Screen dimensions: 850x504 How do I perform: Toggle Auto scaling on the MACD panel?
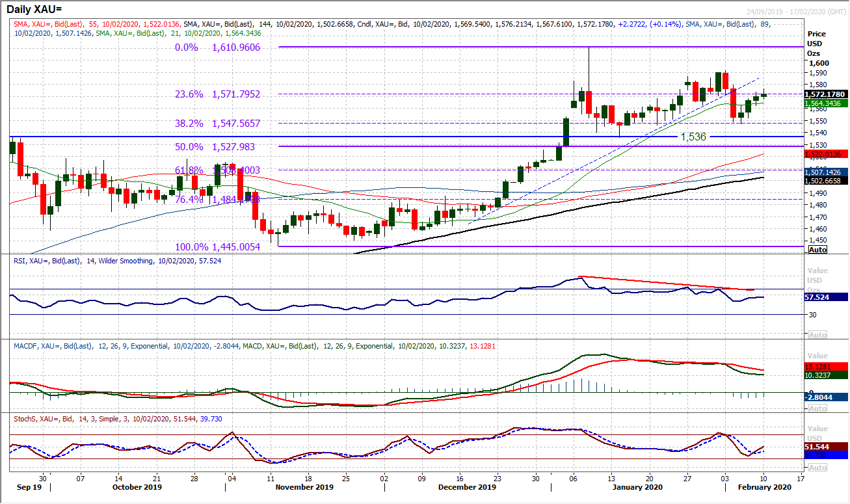[x=817, y=408]
